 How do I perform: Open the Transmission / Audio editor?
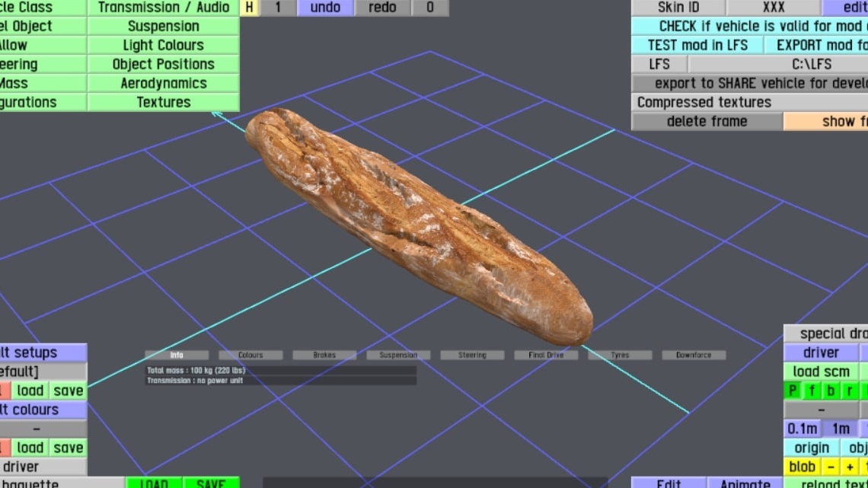point(163,7)
